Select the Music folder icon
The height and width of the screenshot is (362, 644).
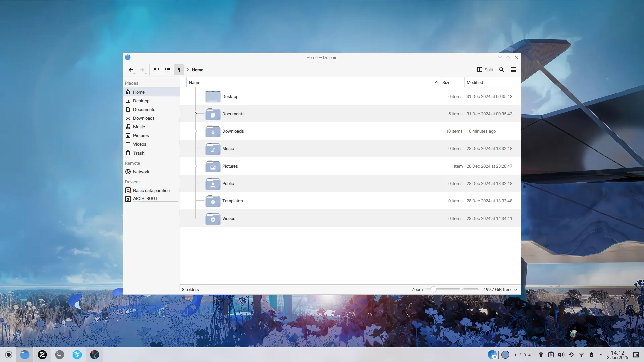(213, 148)
